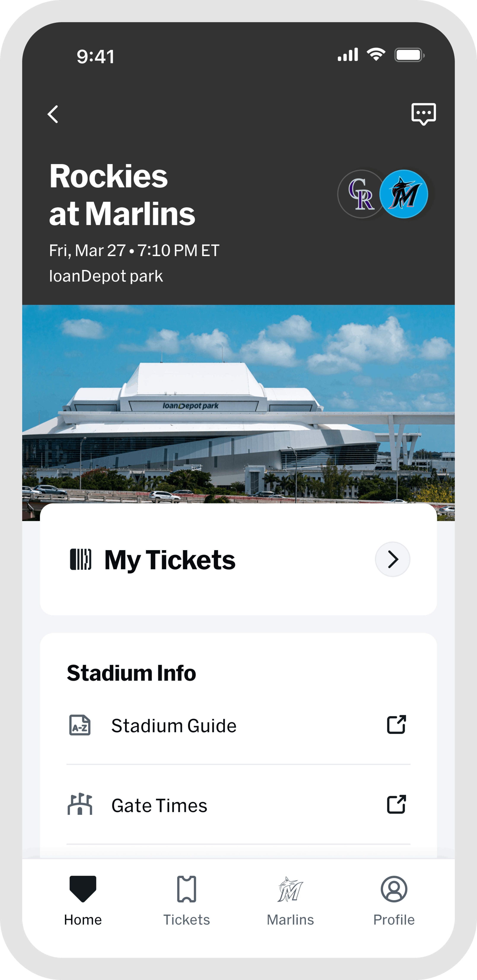Viewport: 477px width, 980px height.
Task: Tap the back arrow icon
Action: (53, 114)
